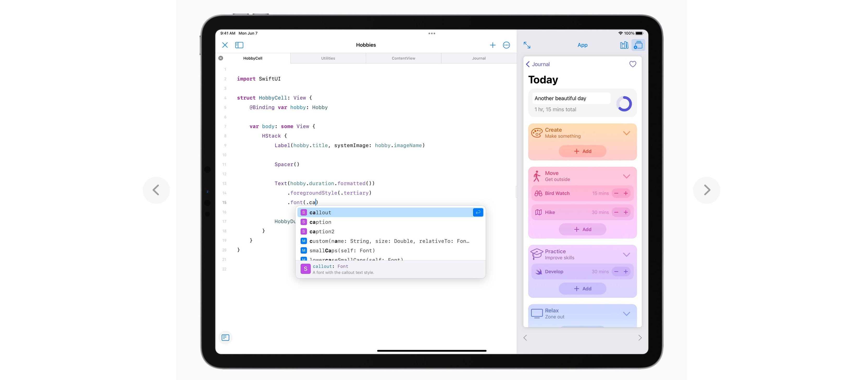Expand the preview to full screen with diagonal arrows
The width and height of the screenshot is (868, 380).
527,45
